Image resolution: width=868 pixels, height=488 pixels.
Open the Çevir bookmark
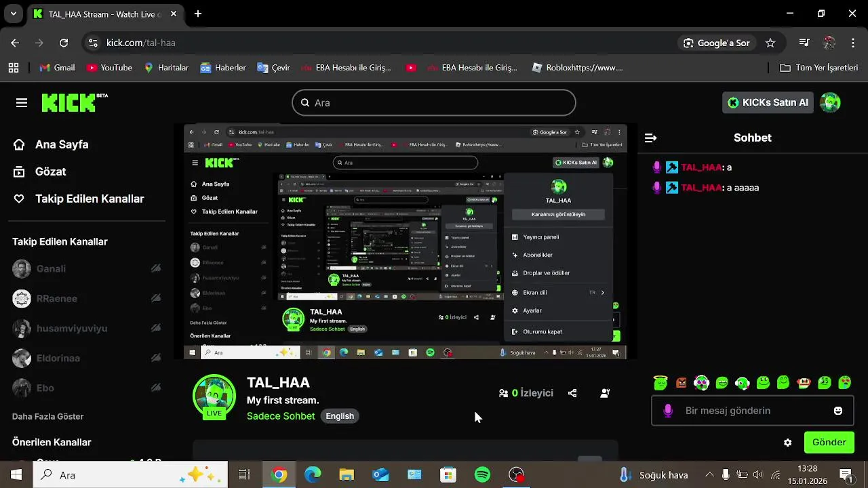pyautogui.click(x=273, y=68)
